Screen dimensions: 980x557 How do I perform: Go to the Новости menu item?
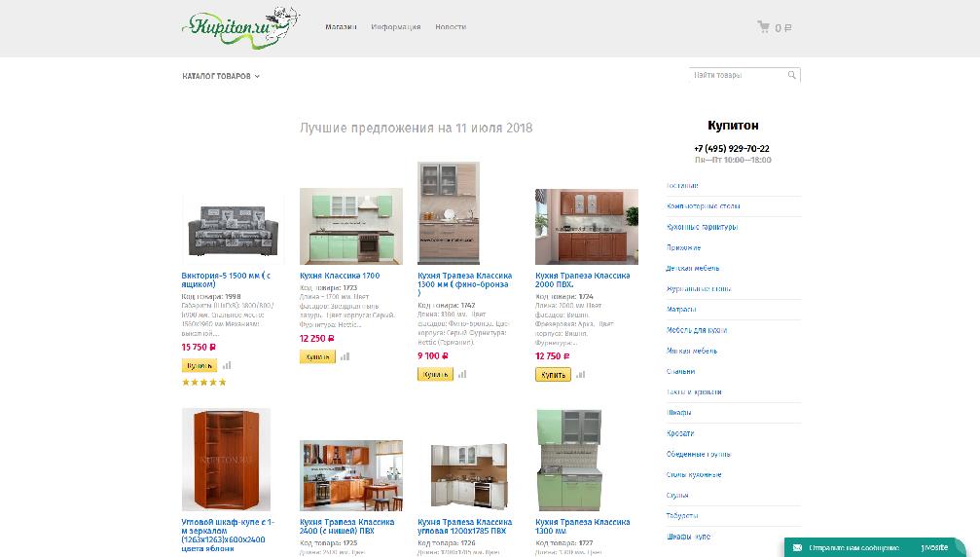point(451,27)
